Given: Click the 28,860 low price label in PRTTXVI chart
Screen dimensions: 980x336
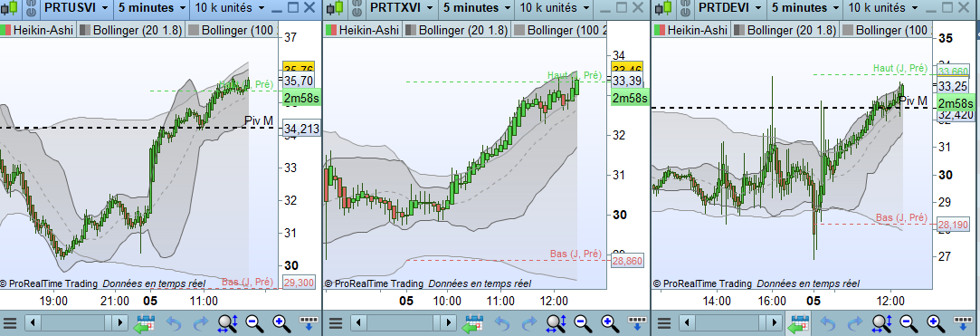Looking at the screenshot, I should [627, 261].
